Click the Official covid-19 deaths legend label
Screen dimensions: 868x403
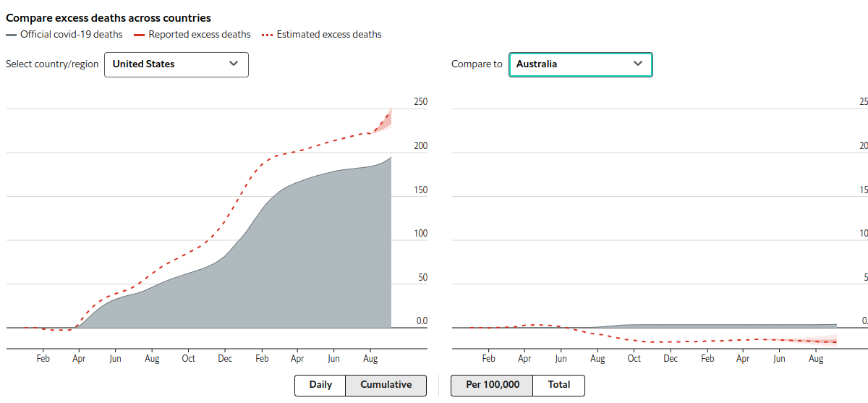71,35
